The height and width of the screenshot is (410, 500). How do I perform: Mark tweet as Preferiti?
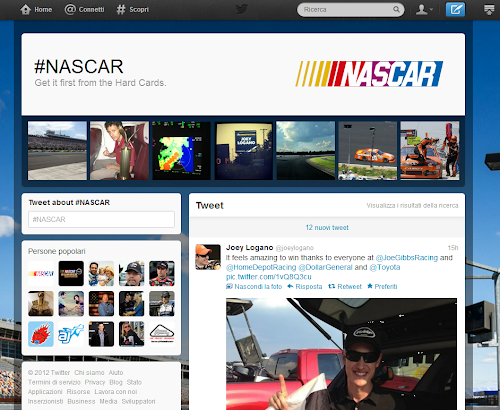[x=382, y=287]
